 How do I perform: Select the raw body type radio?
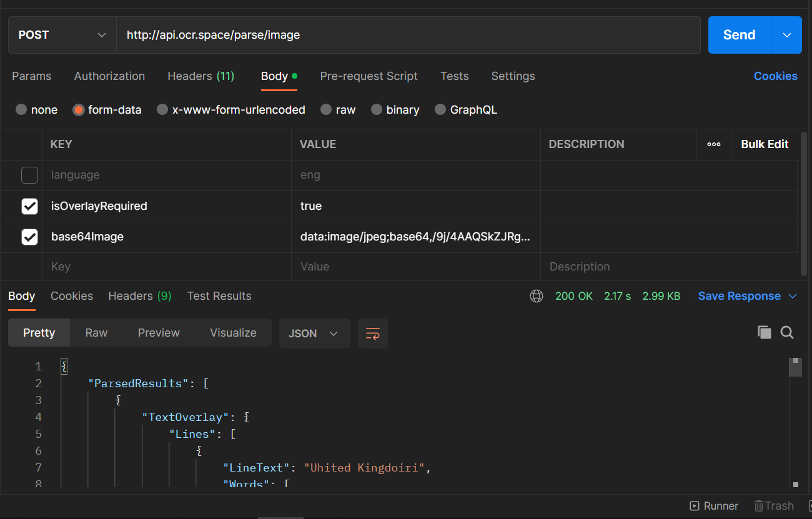(x=326, y=110)
